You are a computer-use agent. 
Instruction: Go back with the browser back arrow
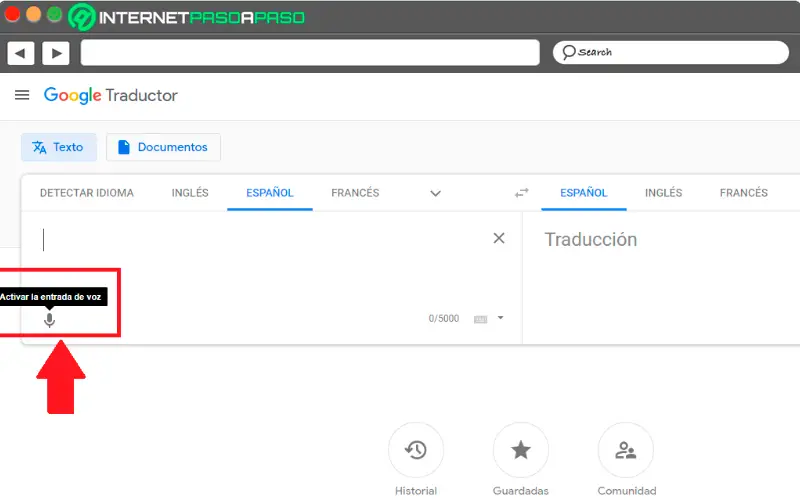(x=20, y=53)
